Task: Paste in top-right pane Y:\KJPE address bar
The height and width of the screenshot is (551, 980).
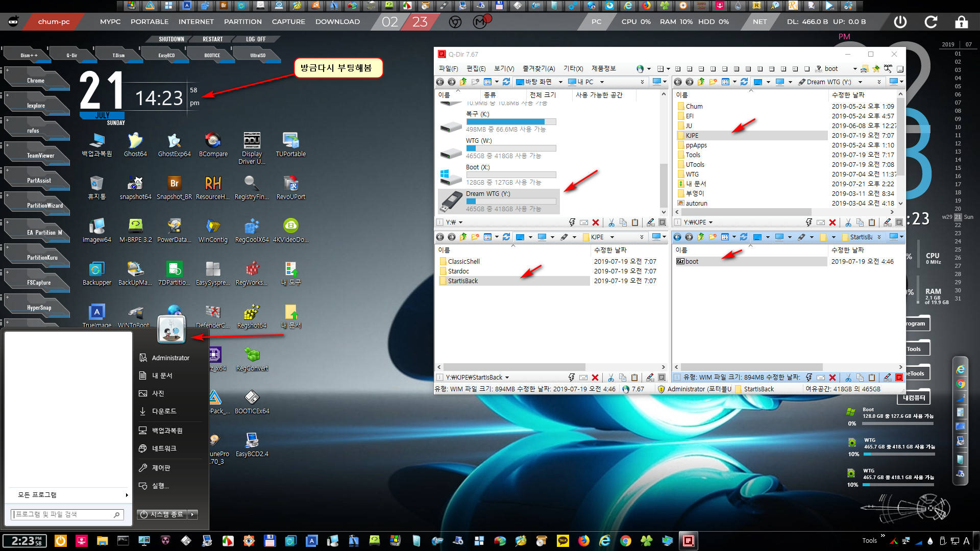Action: 872,222
